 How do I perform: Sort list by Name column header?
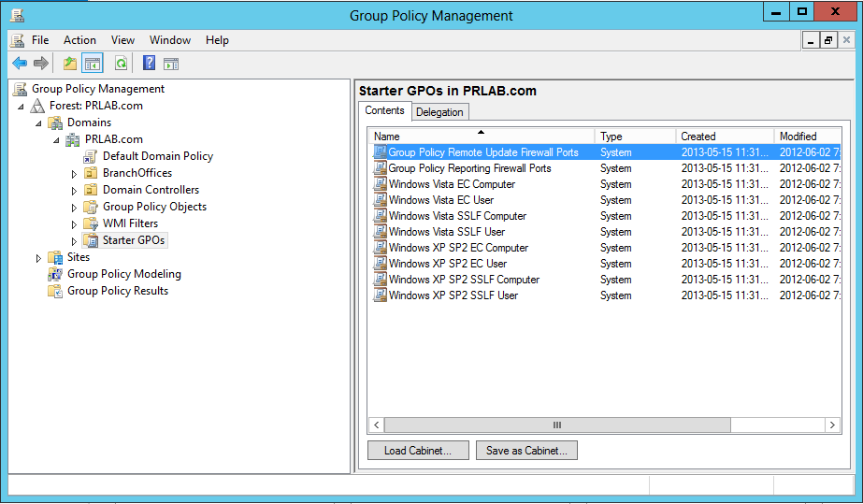[x=482, y=136]
